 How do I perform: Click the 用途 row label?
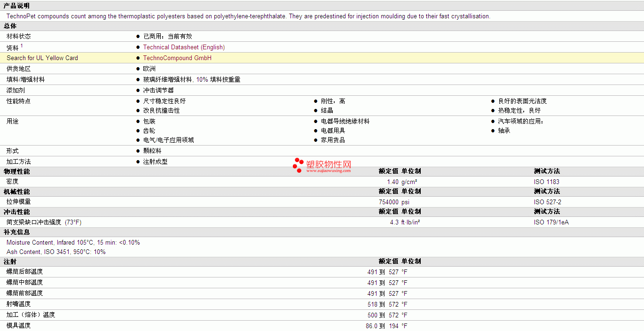[x=13, y=121]
